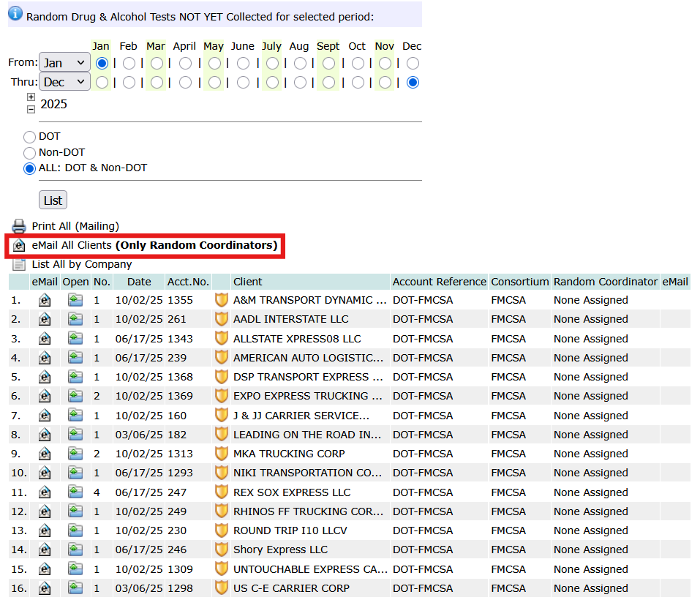Click the shield icon next to REX SOX EXPRESS LLC

222,492
